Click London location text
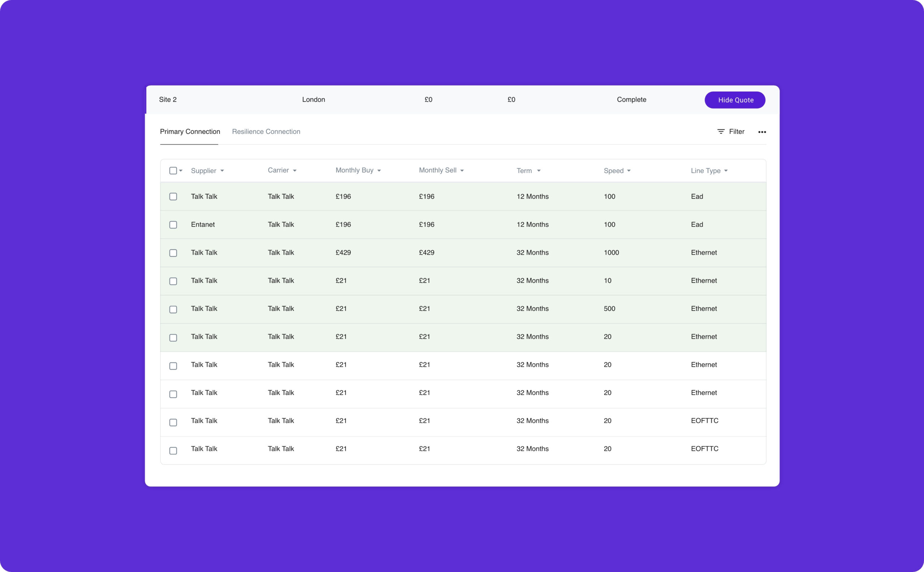 [313, 100]
